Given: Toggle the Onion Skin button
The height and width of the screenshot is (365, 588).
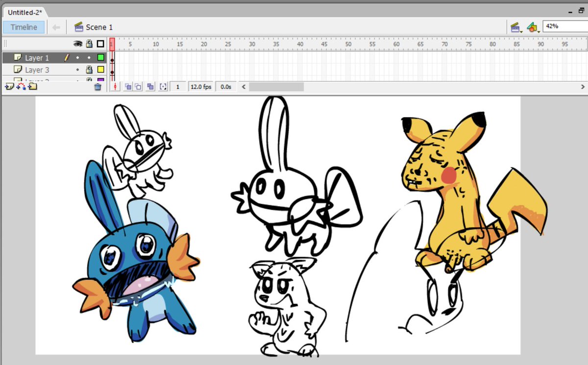Looking at the screenshot, I should click(128, 87).
